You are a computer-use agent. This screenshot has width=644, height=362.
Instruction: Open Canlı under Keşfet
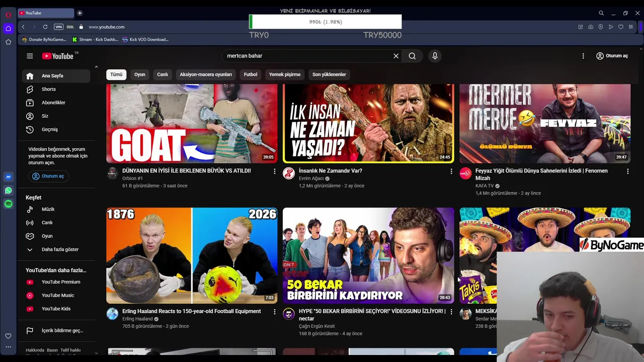[x=56, y=223]
